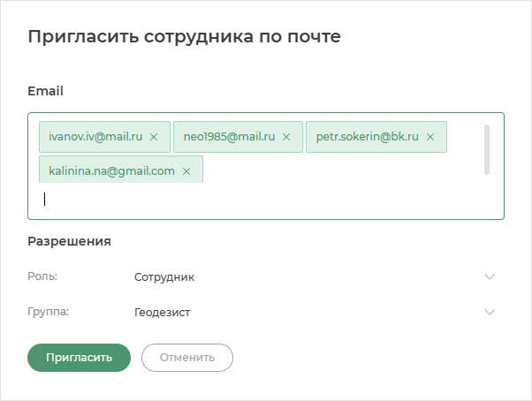Screen dimensions: 532x401
Task: Open the Сотрудник role selector
Action: (319, 277)
